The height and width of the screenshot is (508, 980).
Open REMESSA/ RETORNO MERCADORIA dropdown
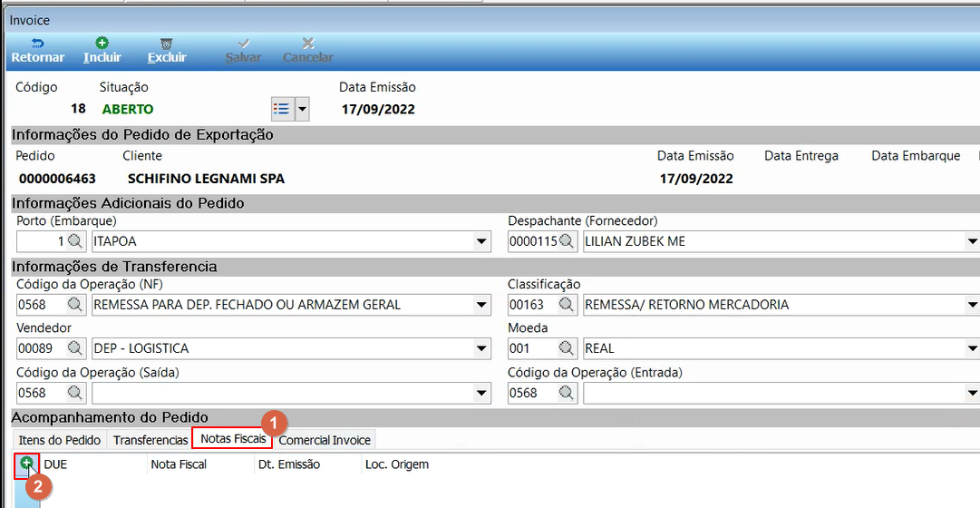[x=972, y=305]
